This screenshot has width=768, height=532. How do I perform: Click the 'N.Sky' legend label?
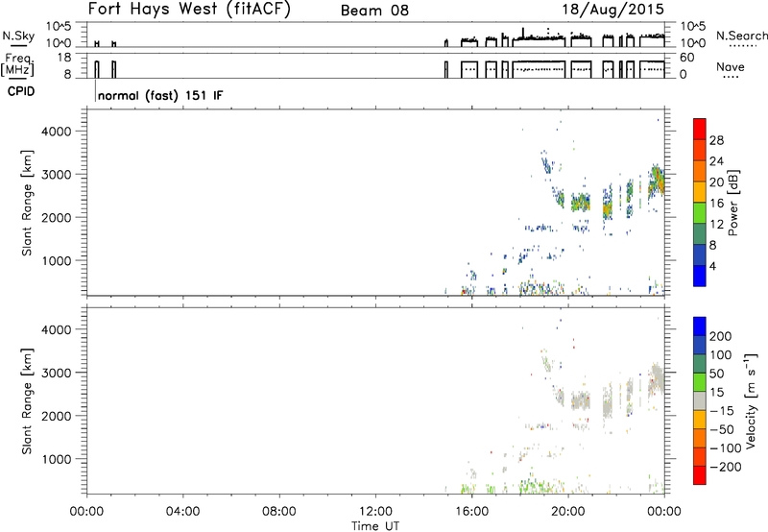18,36
